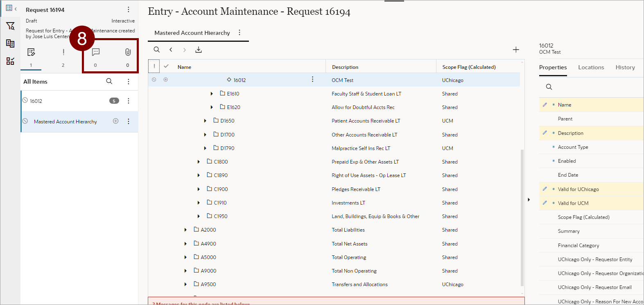Viewport: 644px width, 305px height.
Task: Click the validation issues exclamation icon
Action: click(x=63, y=52)
